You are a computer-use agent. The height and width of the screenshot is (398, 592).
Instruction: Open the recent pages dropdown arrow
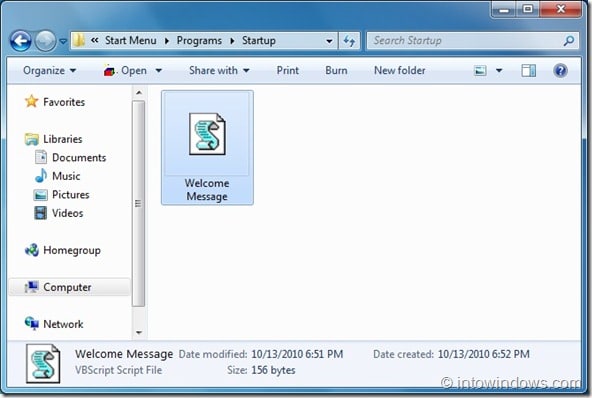click(63, 41)
